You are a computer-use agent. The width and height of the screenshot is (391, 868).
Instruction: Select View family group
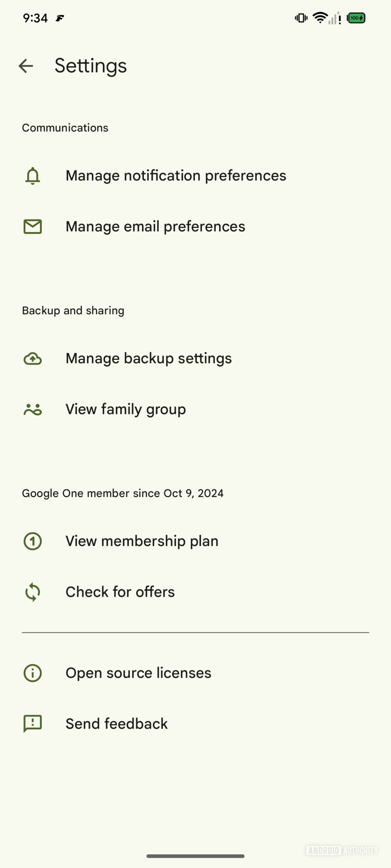126,409
